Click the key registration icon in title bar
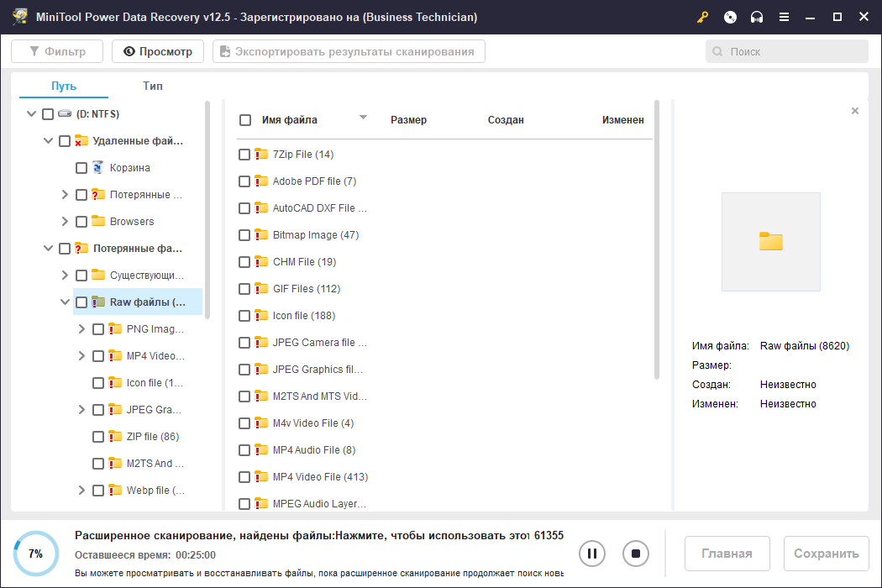882x588 pixels. tap(702, 17)
